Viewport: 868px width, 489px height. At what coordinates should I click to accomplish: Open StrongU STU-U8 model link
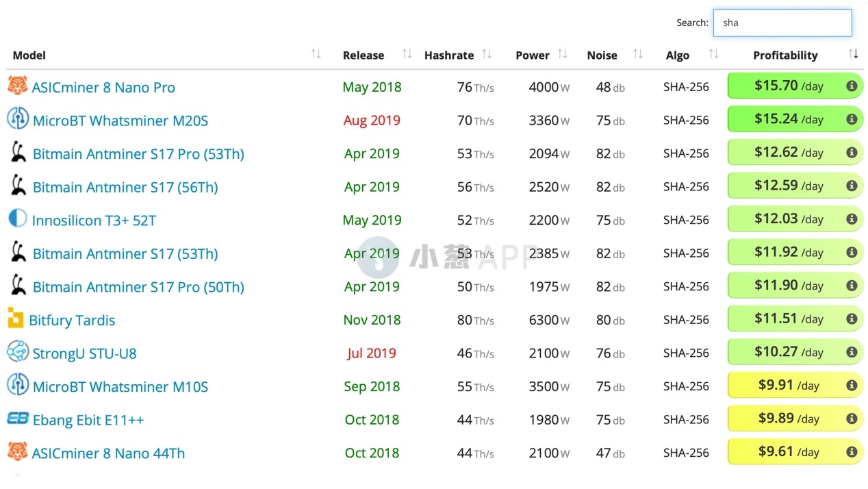[x=85, y=353]
